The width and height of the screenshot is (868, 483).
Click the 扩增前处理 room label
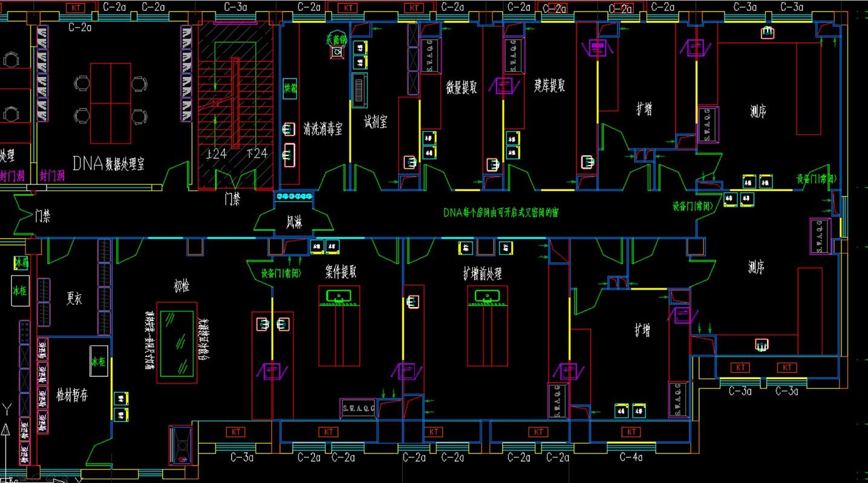click(483, 274)
